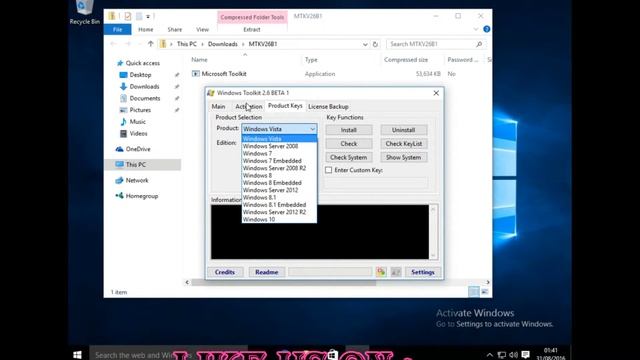Open OneDrive cloud icon in sidebar

click(119, 149)
